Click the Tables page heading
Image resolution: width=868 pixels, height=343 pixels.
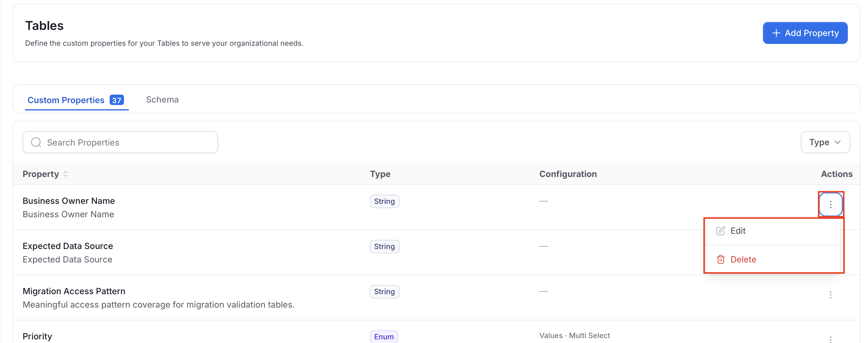(44, 26)
